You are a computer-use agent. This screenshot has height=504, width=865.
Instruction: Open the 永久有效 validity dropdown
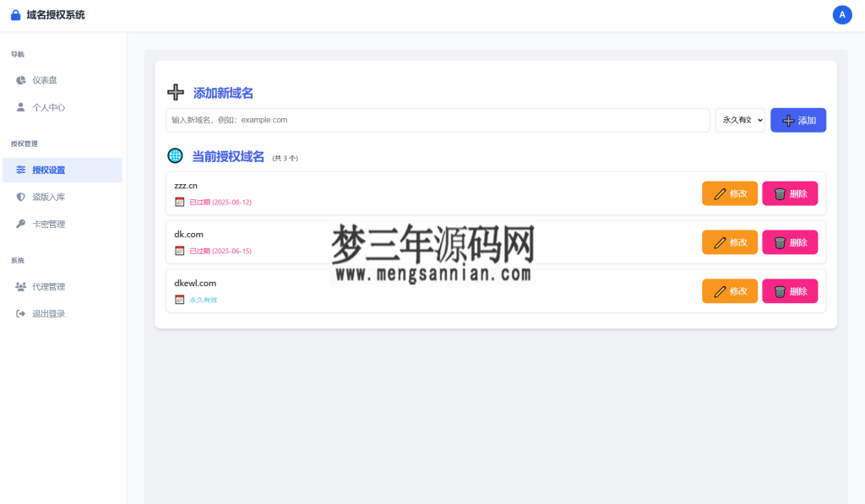point(740,120)
